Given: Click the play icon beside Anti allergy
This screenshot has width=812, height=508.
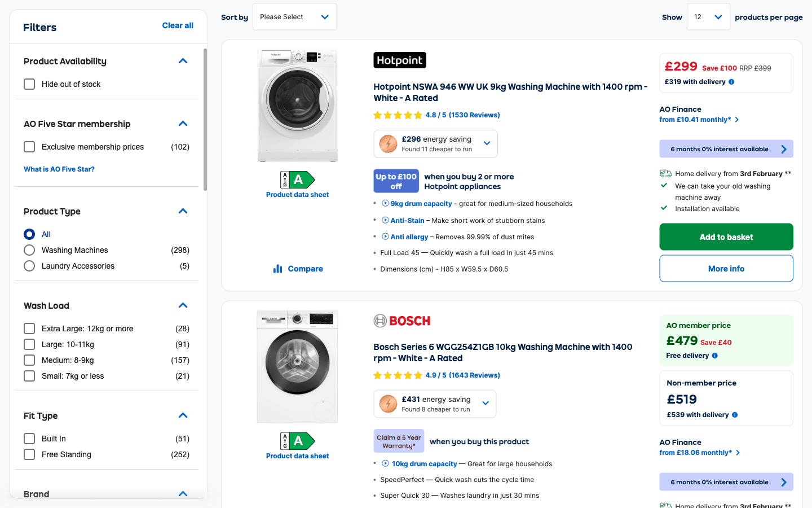Looking at the screenshot, I should tap(385, 237).
